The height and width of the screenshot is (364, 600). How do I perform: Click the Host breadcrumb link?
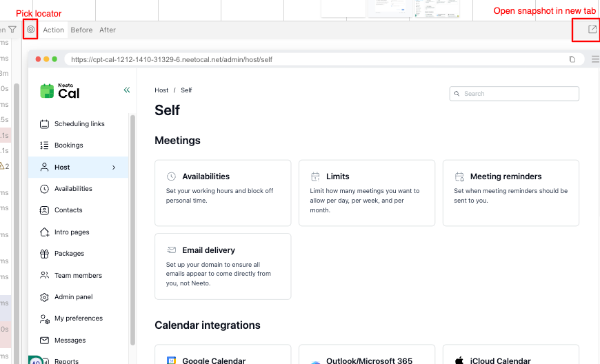pyautogui.click(x=161, y=90)
